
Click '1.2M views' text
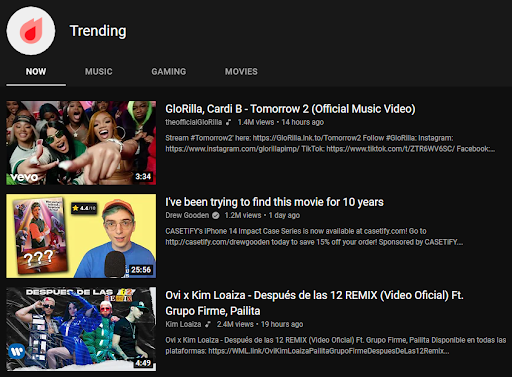[x=243, y=215]
